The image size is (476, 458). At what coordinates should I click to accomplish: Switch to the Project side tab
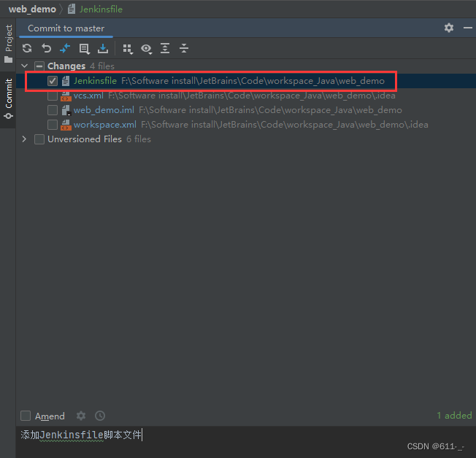point(9,44)
